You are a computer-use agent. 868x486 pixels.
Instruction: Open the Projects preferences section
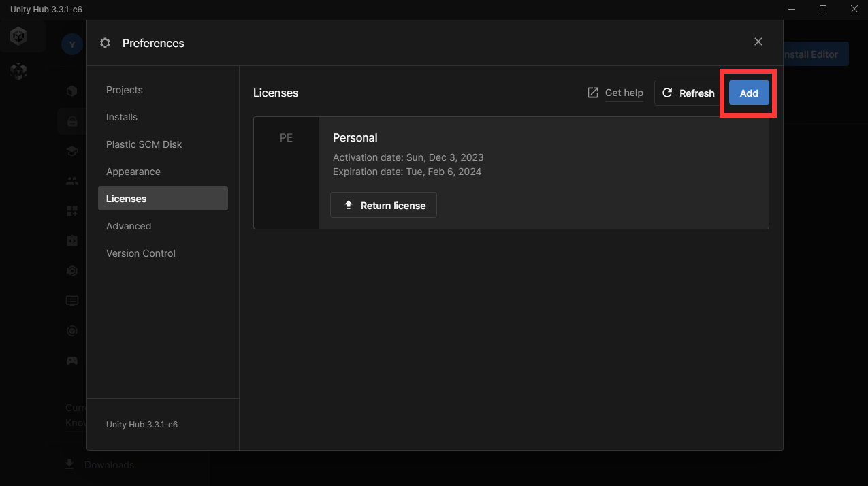[125, 90]
